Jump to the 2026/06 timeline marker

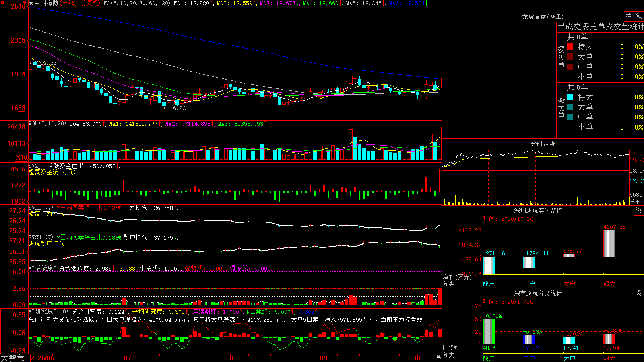42,358
